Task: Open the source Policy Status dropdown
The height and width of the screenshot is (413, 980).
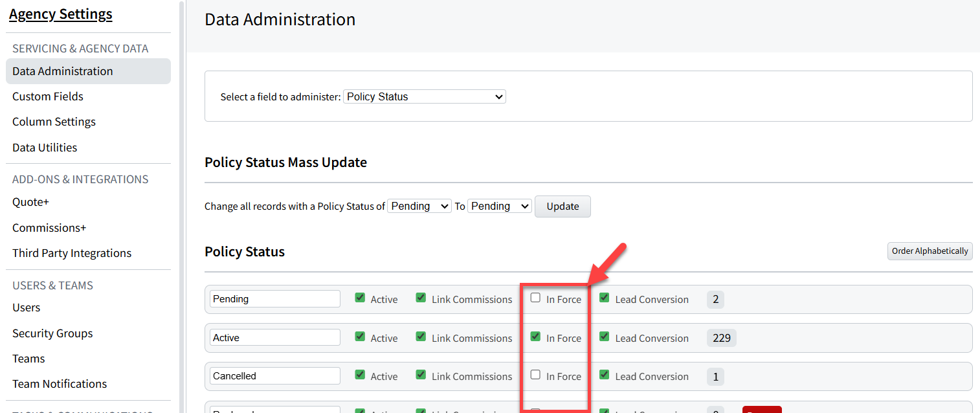Action: pyautogui.click(x=419, y=206)
